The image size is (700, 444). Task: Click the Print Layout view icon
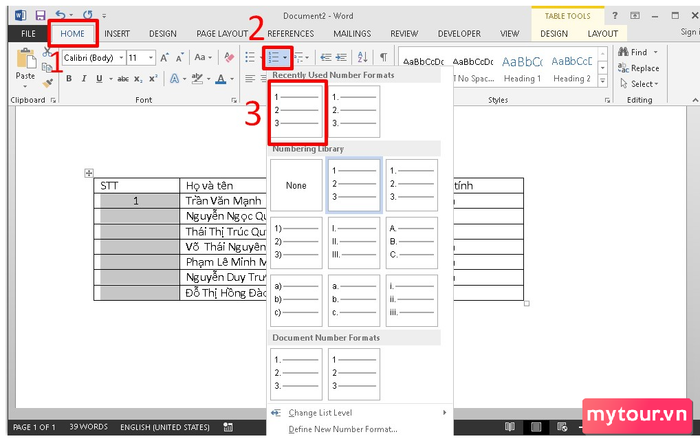(536, 427)
